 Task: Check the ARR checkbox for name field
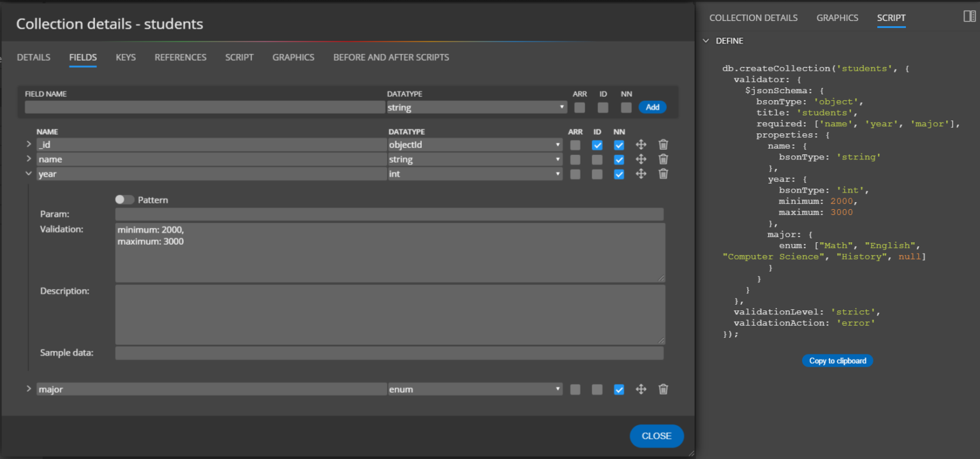[x=575, y=159]
